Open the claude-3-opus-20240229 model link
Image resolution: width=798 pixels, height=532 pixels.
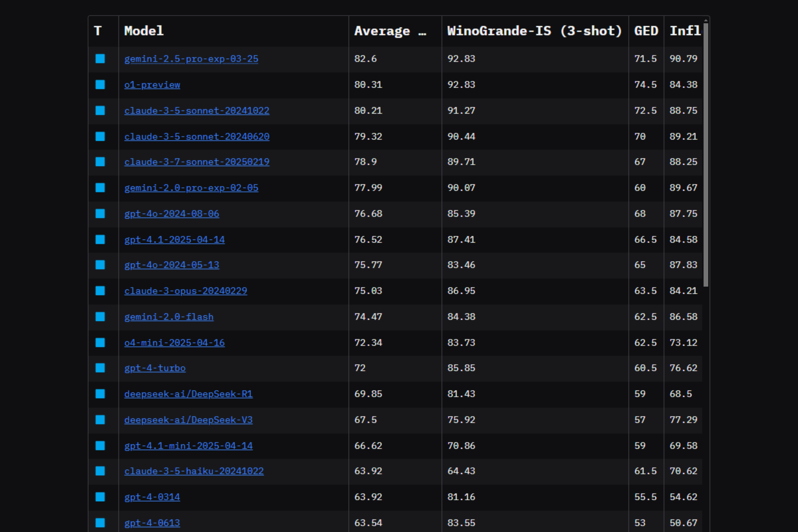click(186, 291)
